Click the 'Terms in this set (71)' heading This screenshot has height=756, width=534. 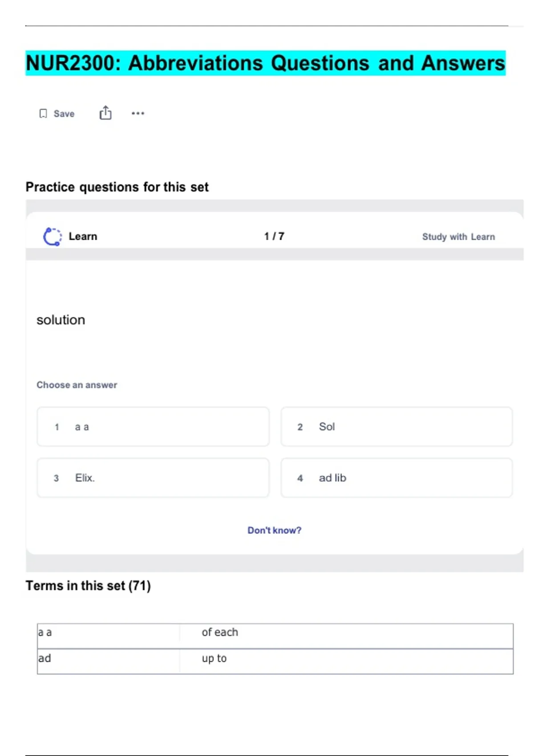coord(88,586)
